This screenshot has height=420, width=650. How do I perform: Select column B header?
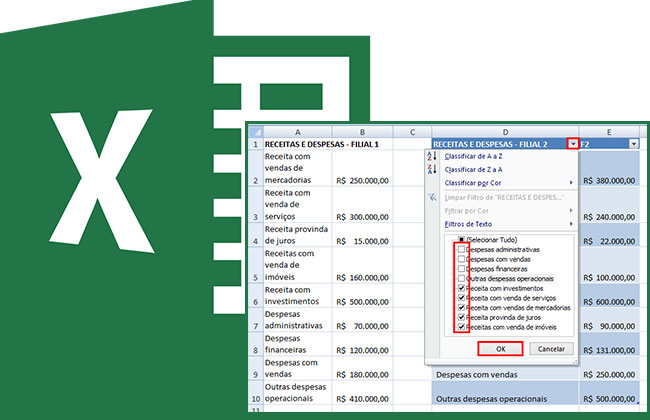[362, 132]
